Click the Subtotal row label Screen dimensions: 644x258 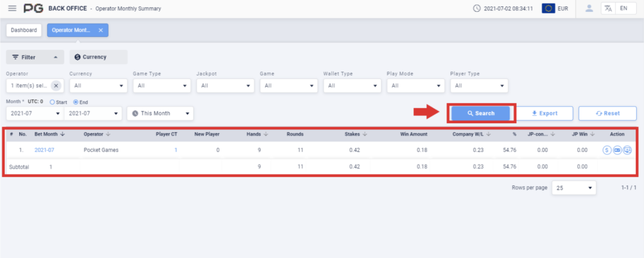(19, 167)
